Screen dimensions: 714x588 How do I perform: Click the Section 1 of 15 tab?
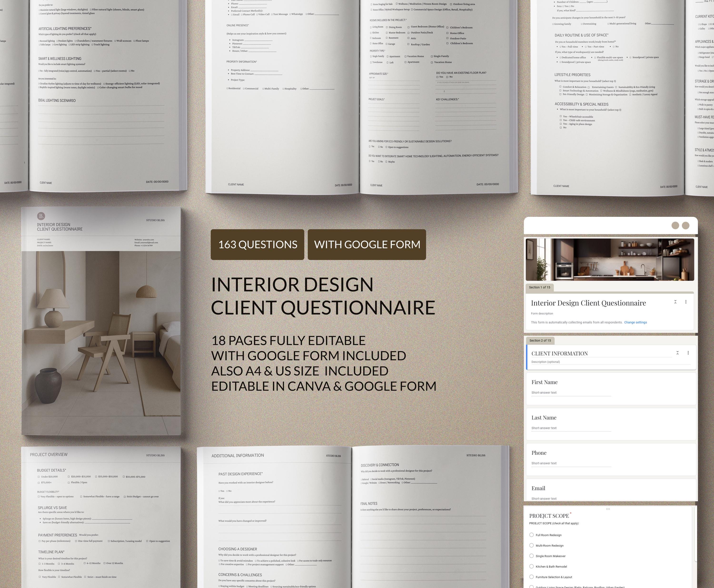[540, 287]
